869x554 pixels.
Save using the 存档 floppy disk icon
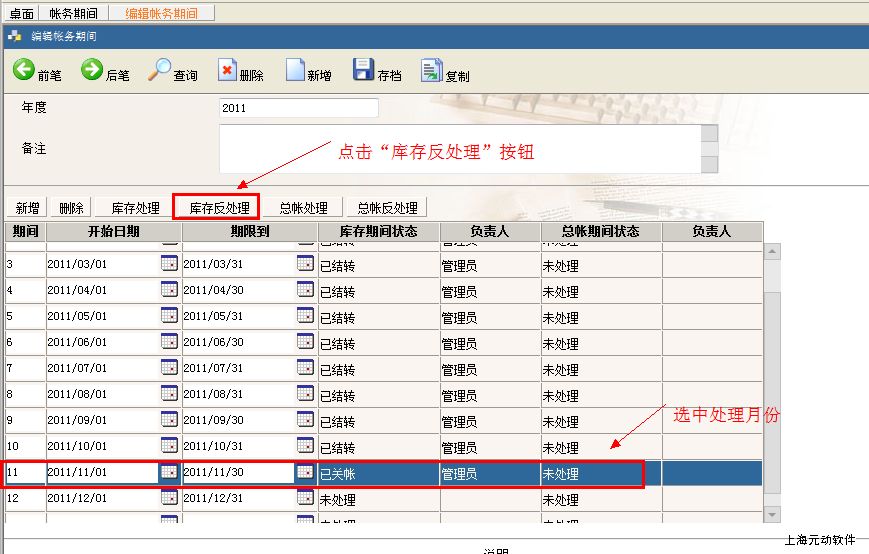[x=363, y=70]
